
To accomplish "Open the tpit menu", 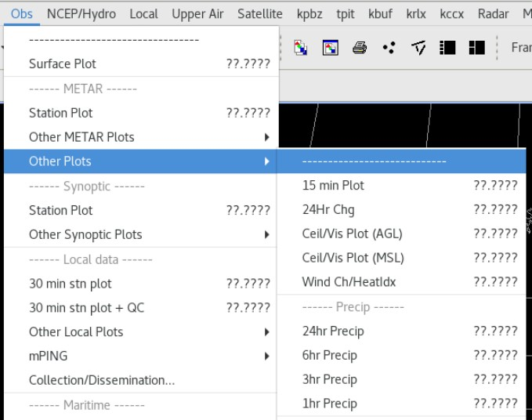I will 346,14.
